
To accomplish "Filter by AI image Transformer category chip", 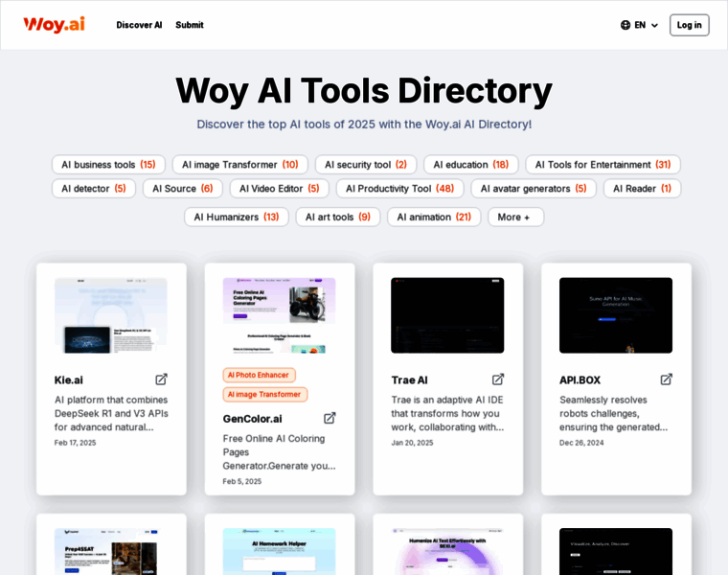I will pyautogui.click(x=240, y=165).
